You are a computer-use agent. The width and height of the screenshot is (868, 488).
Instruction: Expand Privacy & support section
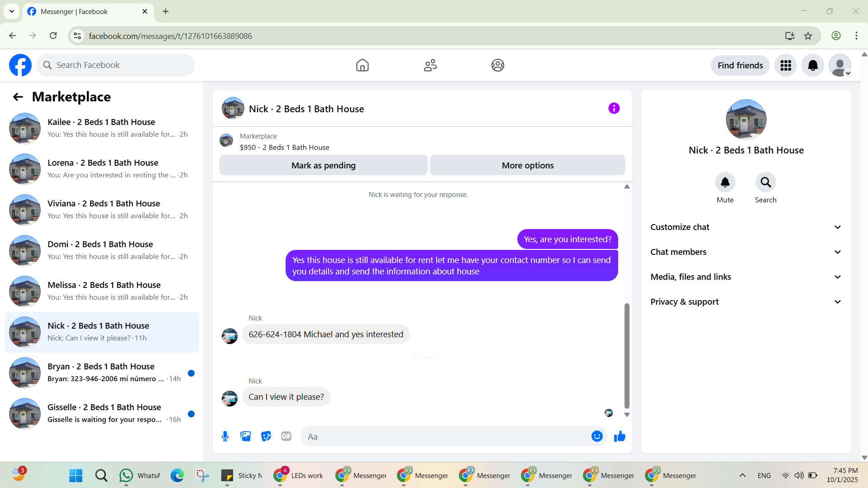(x=746, y=302)
